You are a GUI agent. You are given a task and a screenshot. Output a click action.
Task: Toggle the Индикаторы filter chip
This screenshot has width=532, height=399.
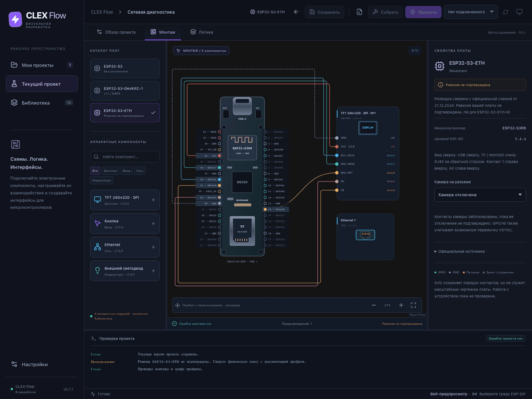102,180
